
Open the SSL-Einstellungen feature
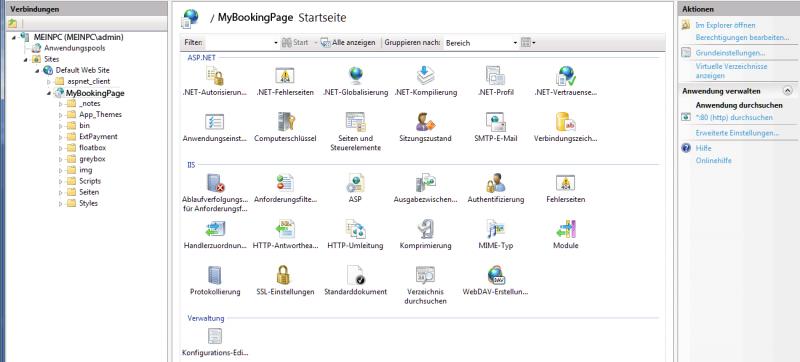click(x=285, y=281)
